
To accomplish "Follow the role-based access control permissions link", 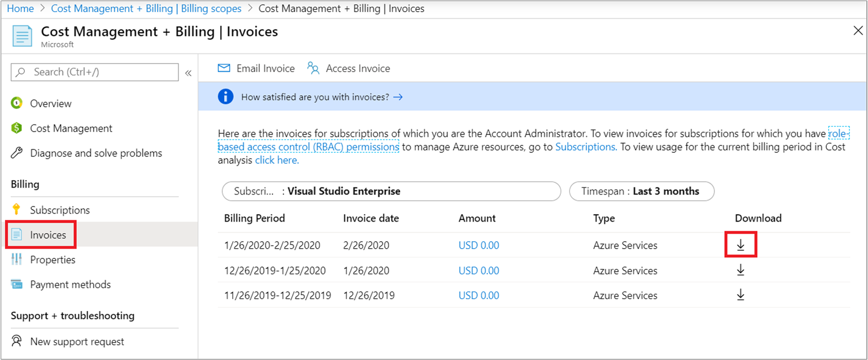I will tap(308, 147).
